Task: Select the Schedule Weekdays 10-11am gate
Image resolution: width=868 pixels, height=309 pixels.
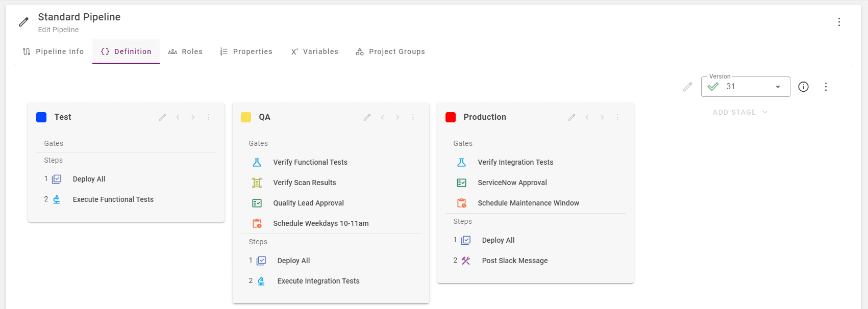Action: (x=320, y=223)
